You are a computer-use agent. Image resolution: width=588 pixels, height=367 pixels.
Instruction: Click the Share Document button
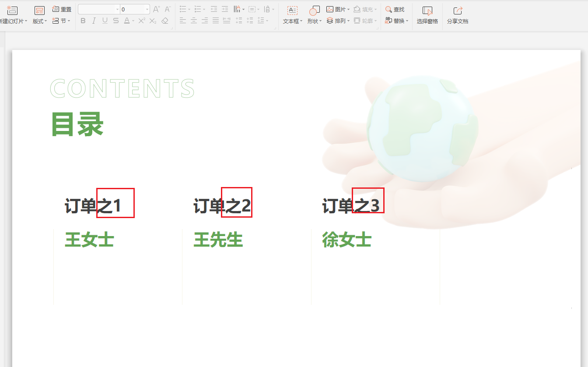click(x=458, y=15)
